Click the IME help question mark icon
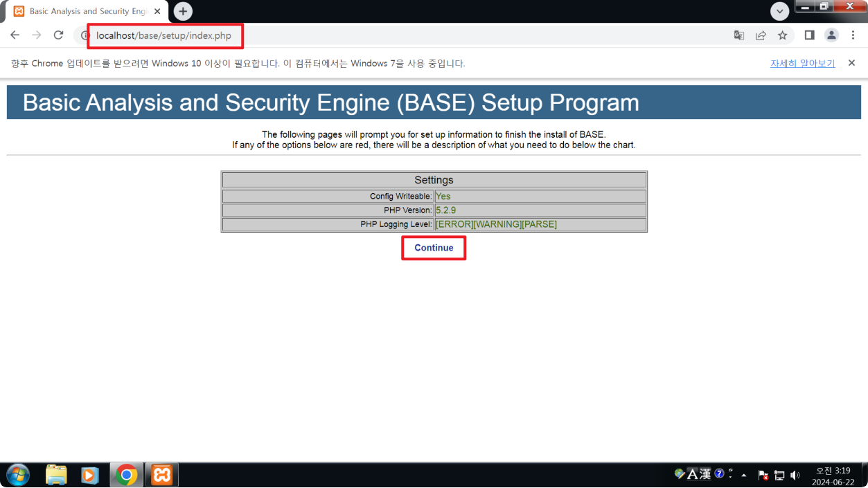The height and width of the screenshot is (488, 868). click(x=719, y=473)
